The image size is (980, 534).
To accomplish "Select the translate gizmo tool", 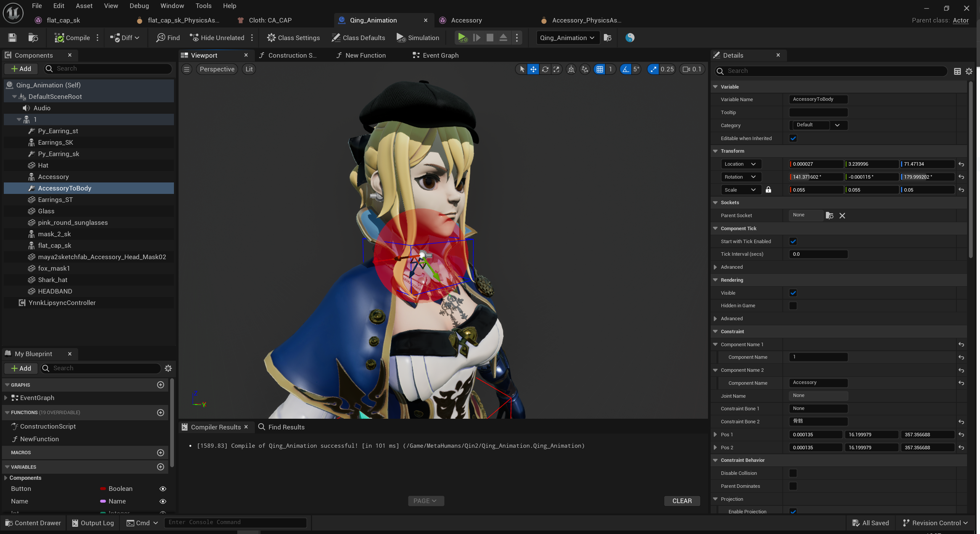I will coord(533,69).
